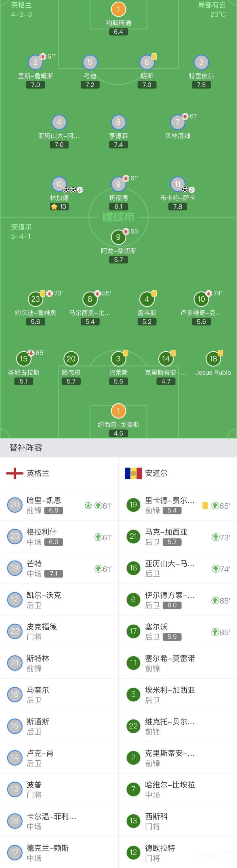
Task: Tap Andorra goalkeeper 约西普-戈麦斯 icon
Action: [x=118, y=411]
